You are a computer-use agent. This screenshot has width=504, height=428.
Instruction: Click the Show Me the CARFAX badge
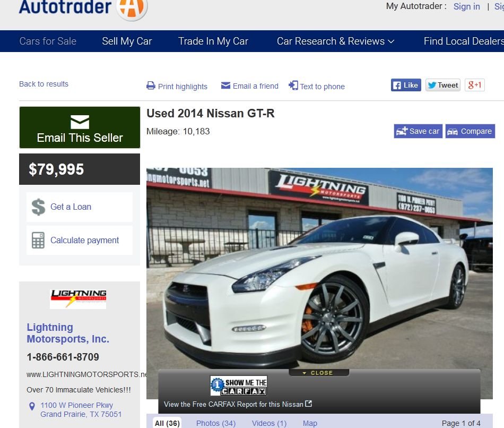tap(239, 386)
